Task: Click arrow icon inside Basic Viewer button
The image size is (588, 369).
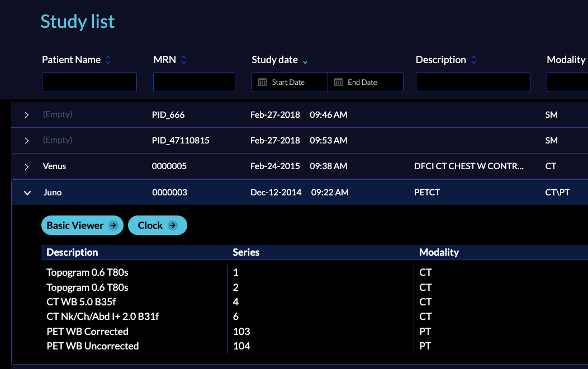Action: (x=113, y=226)
